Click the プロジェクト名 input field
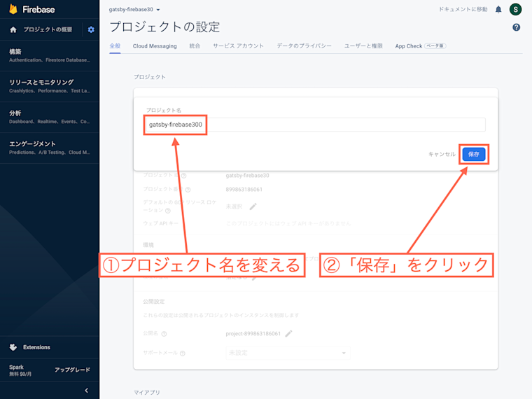 [316, 125]
